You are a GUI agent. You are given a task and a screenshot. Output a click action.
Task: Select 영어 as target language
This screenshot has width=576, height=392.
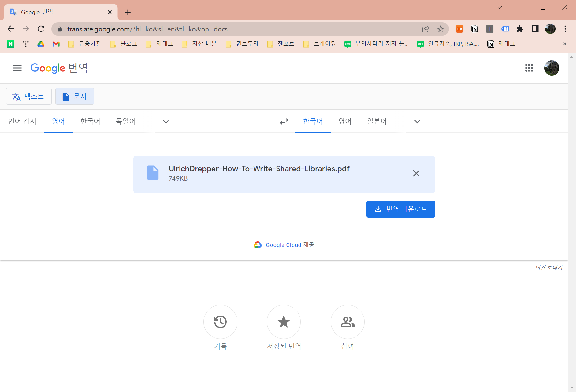point(345,121)
